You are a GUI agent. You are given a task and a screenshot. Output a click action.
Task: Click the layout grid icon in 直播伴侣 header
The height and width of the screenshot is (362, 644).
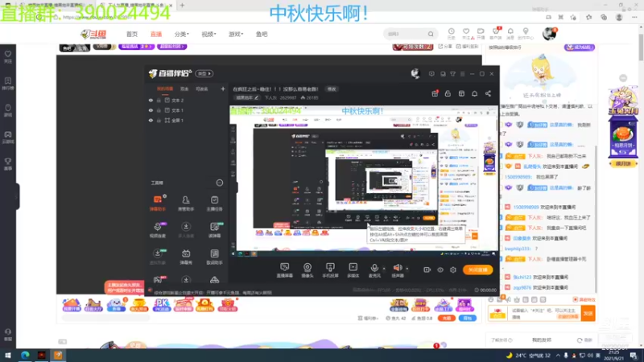point(461,93)
